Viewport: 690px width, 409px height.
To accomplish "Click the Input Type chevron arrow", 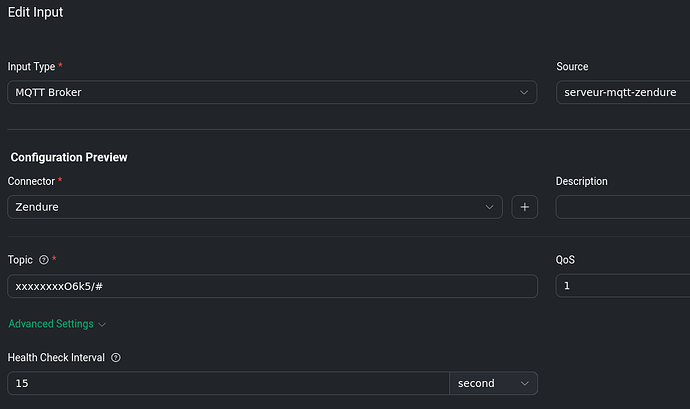I will (x=525, y=93).
